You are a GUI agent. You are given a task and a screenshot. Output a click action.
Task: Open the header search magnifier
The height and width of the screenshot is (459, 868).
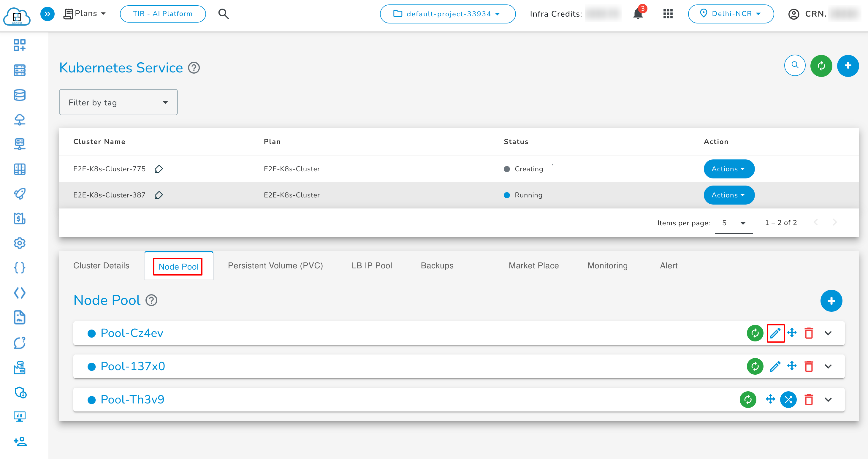(x=224, y=14)
